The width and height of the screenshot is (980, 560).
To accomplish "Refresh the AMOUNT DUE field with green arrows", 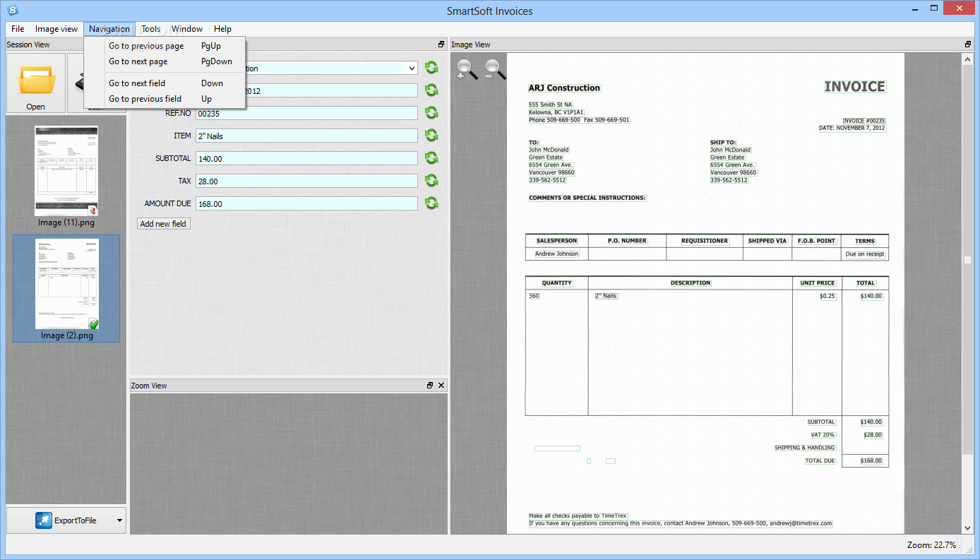I will 431,203.
